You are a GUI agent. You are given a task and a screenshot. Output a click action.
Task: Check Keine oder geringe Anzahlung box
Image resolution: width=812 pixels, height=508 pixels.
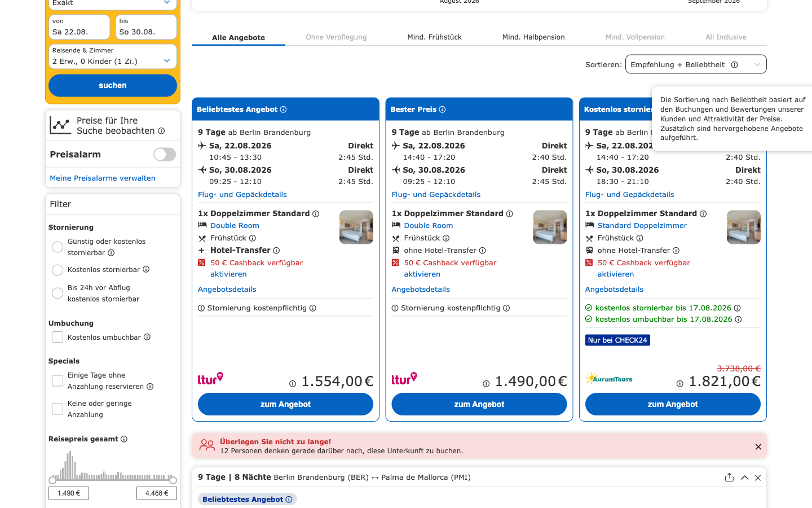[58, 409]
